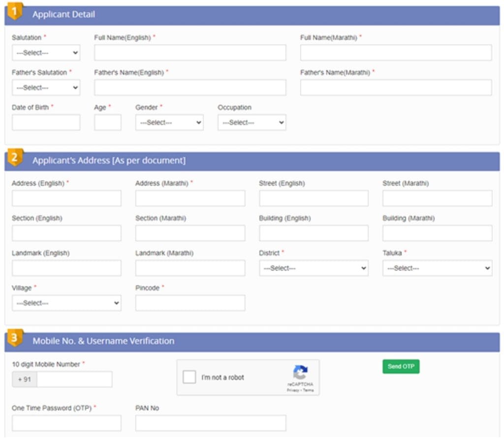Click the One Time Password (OTP) field
Viewport: 504px width, 439px height.
click(66, 422)
